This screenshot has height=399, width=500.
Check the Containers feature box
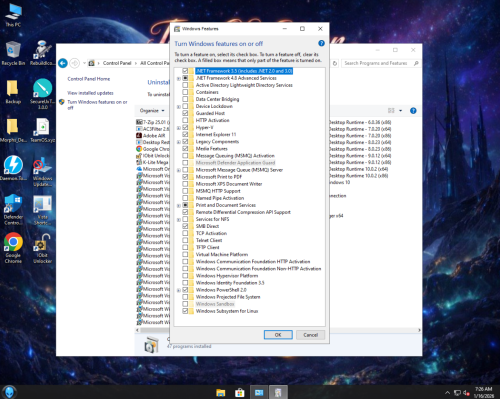(x=185, y=92)
